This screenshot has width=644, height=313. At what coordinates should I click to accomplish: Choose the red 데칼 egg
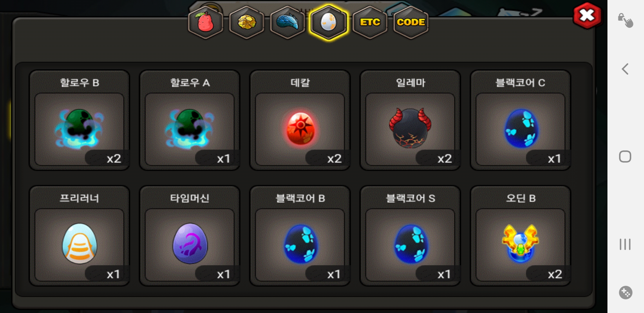pyautogui.click(x=300, y=120)
